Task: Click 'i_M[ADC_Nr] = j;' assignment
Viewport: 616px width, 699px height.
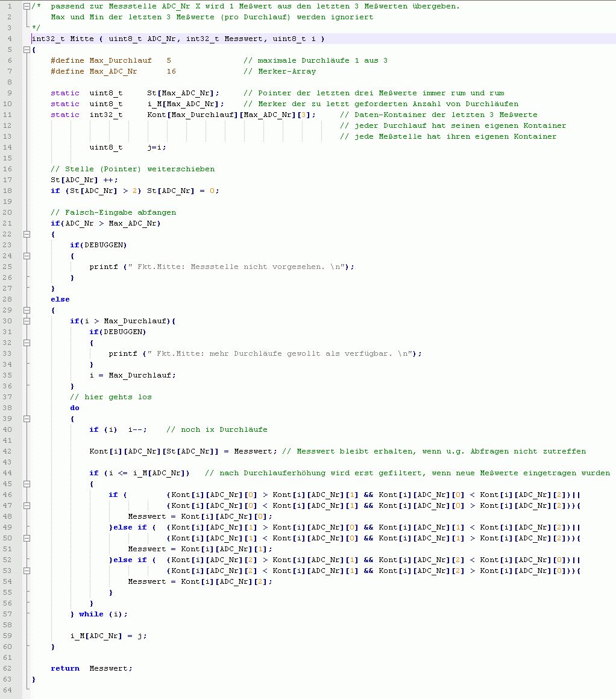Action: (x=108, y=636)
